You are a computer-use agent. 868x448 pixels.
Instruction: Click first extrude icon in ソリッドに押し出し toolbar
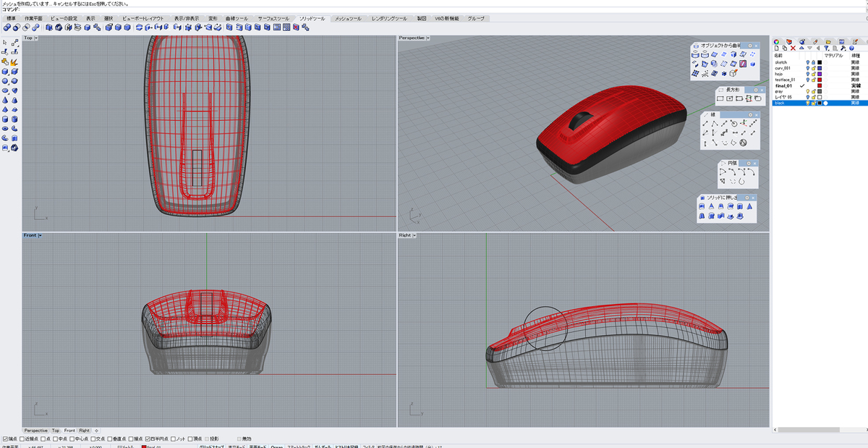(702, 207)
